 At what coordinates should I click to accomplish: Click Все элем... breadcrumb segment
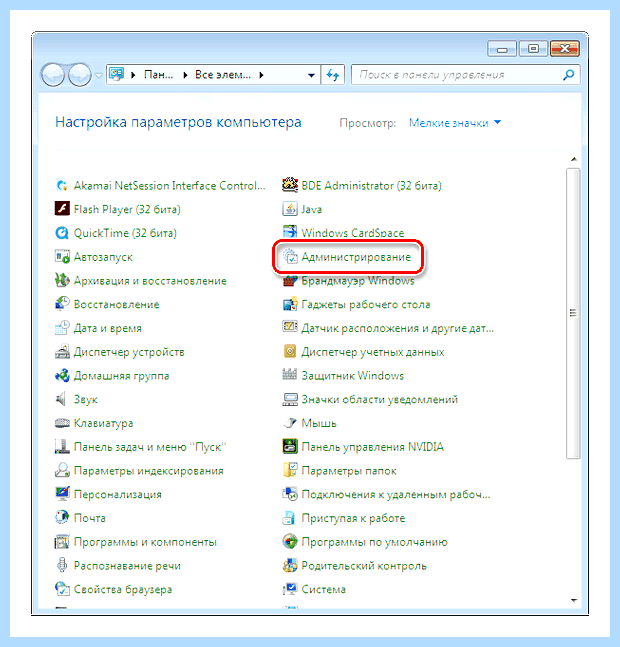(x=223, y=75)
